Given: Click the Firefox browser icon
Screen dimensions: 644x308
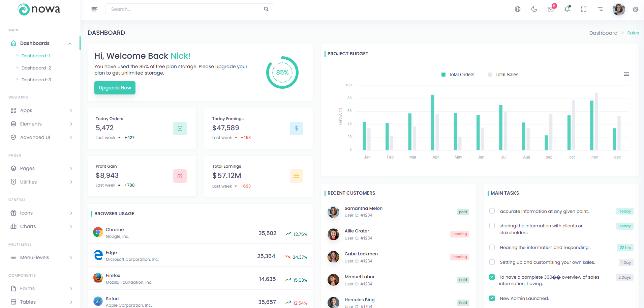Looking at the screenshot, I should pos(98,278).
